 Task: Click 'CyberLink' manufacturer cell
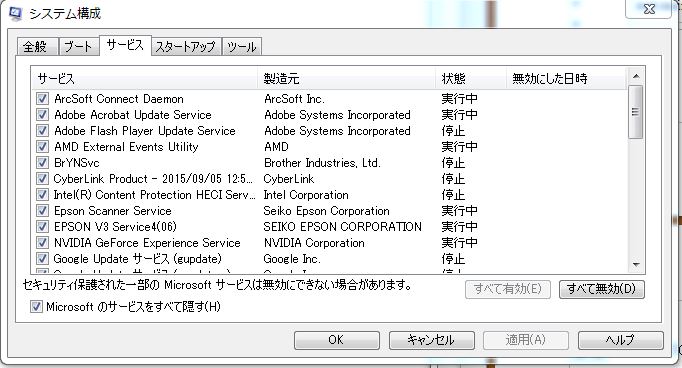(289, 179)
